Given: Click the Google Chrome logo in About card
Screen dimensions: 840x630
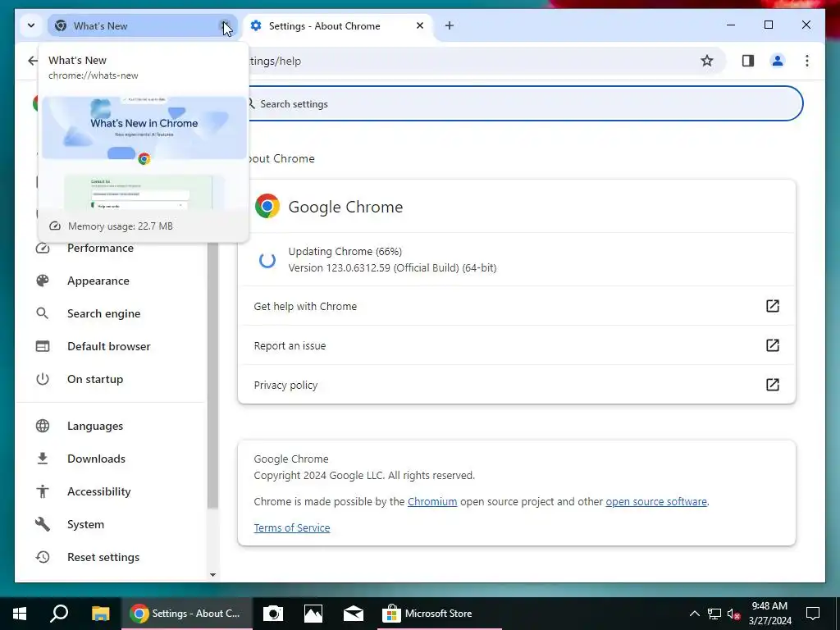Looking at the screenshot, I should (267, 206).
